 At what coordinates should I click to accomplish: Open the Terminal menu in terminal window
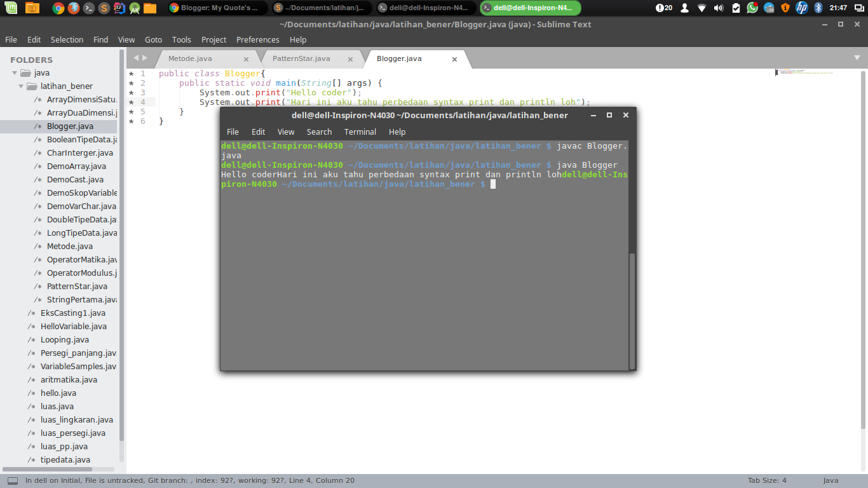tap(360, 132)
